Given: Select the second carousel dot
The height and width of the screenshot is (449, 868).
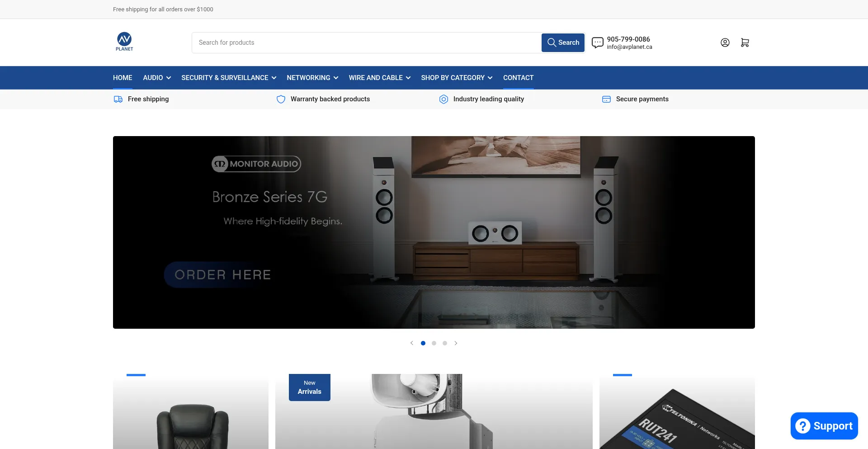Looking at the screenshot, I should click(434, 343).
